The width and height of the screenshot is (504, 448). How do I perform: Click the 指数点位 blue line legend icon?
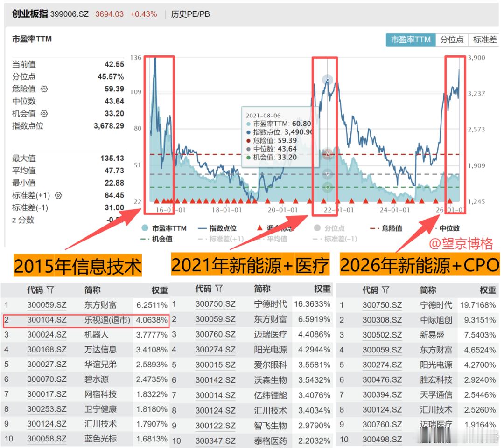(x=202, y=227)
